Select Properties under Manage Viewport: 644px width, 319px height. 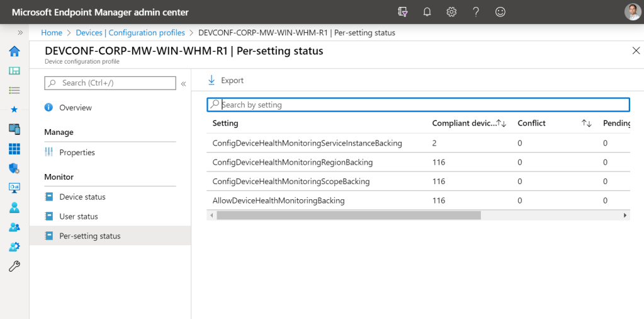[77, 153]
